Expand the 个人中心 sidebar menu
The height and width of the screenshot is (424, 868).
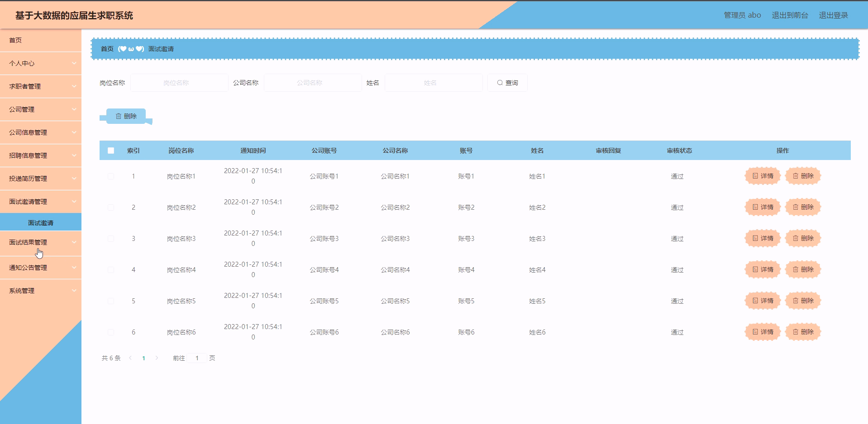pos(40,63)
